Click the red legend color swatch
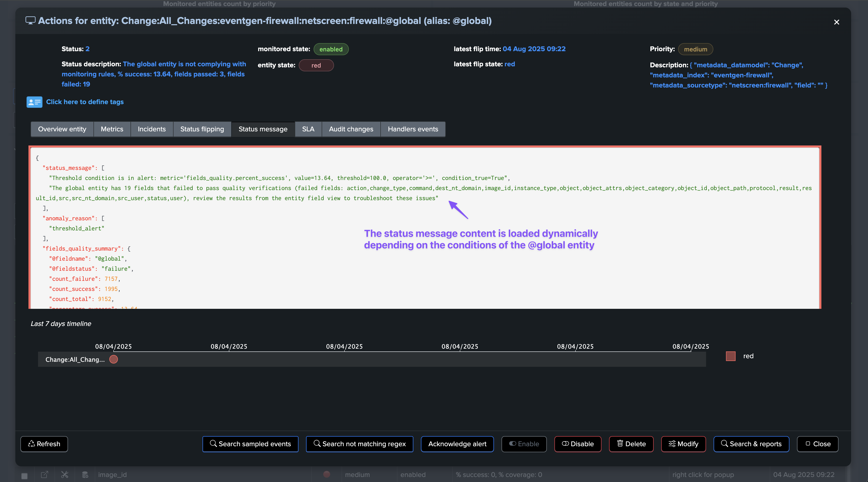The image size is (868, 482). tap(730, 356)
